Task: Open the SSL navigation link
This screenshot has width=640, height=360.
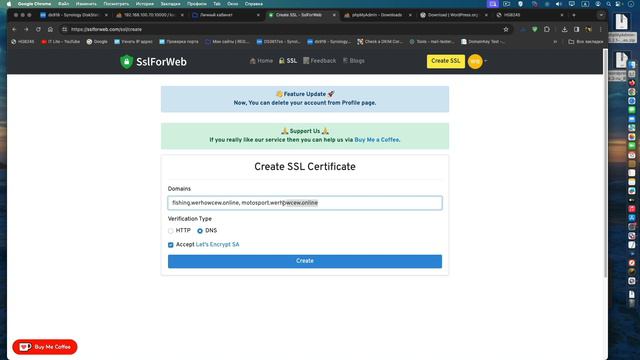Action: (288, 61)
